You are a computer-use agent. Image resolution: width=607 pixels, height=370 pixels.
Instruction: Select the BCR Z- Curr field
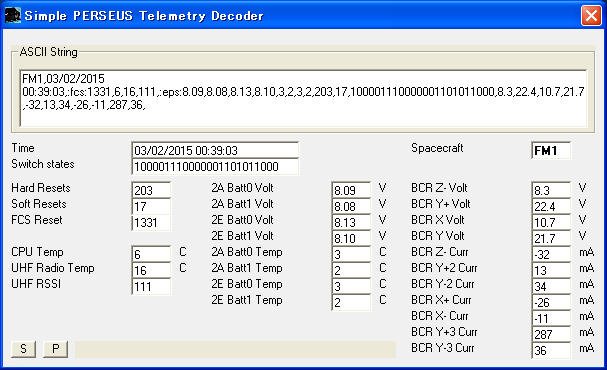click(551, 254)
